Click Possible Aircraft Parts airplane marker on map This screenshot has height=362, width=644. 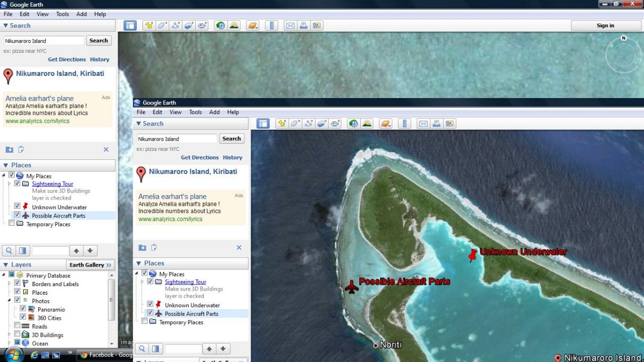pyautogui.click(x=352, y=287)
